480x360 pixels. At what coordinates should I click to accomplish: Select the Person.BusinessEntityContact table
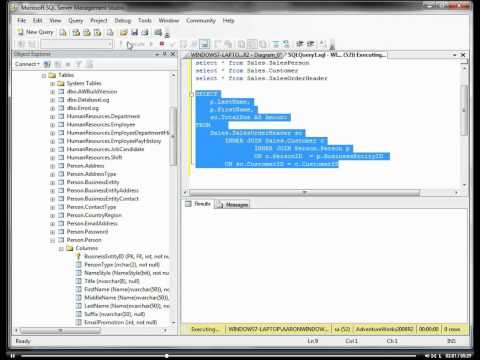(103, 199)
